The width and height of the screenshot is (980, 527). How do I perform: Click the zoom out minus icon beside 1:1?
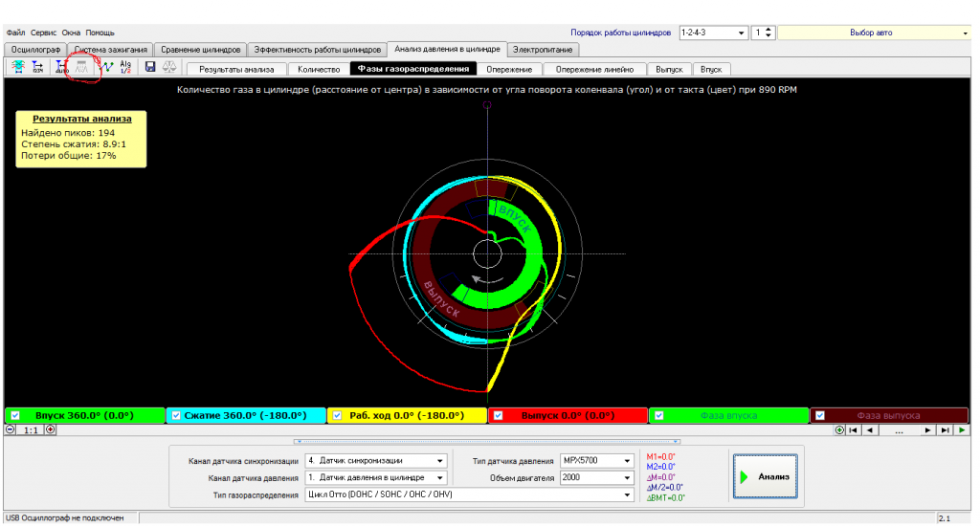10,429
